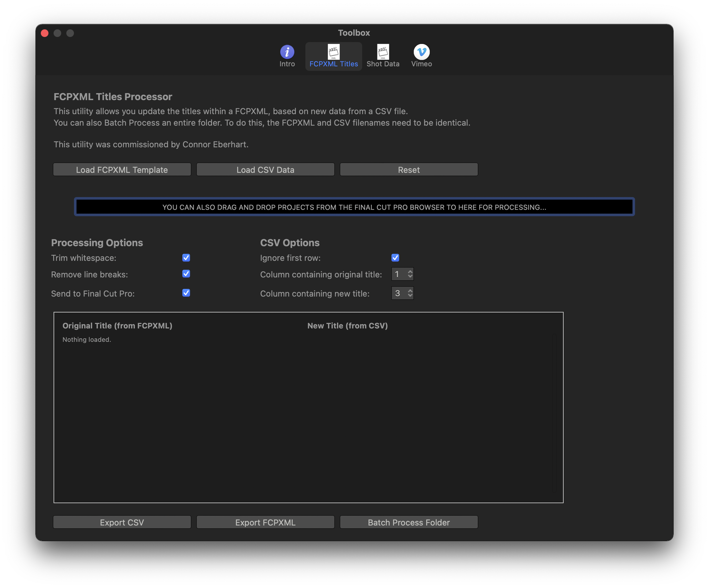Toggle the Trim whitespace checkbox

pos(186,257)
